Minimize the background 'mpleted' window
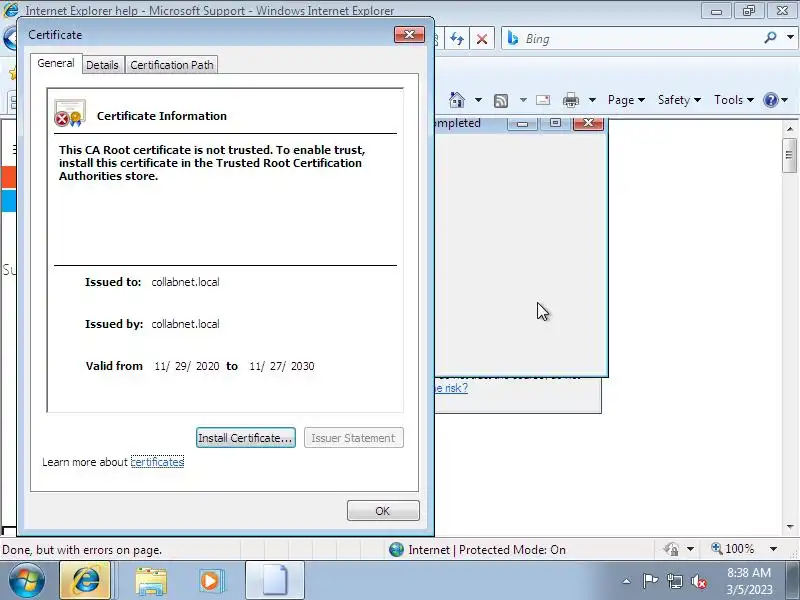 click(x=522, y=123)
